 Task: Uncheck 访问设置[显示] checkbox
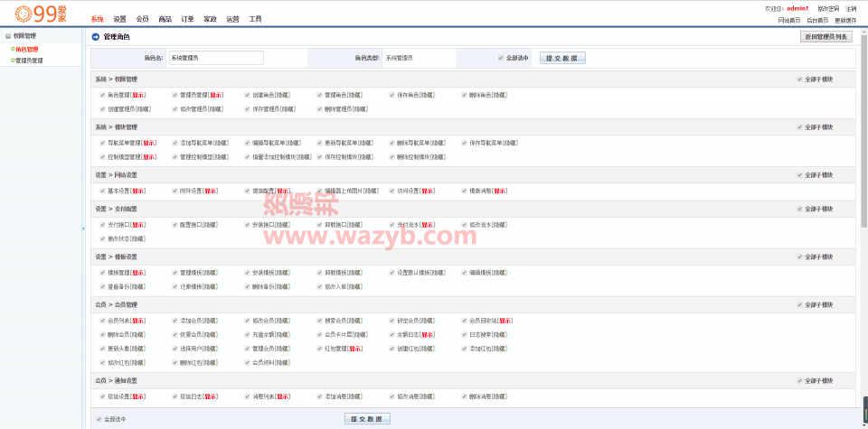[392, 191]
